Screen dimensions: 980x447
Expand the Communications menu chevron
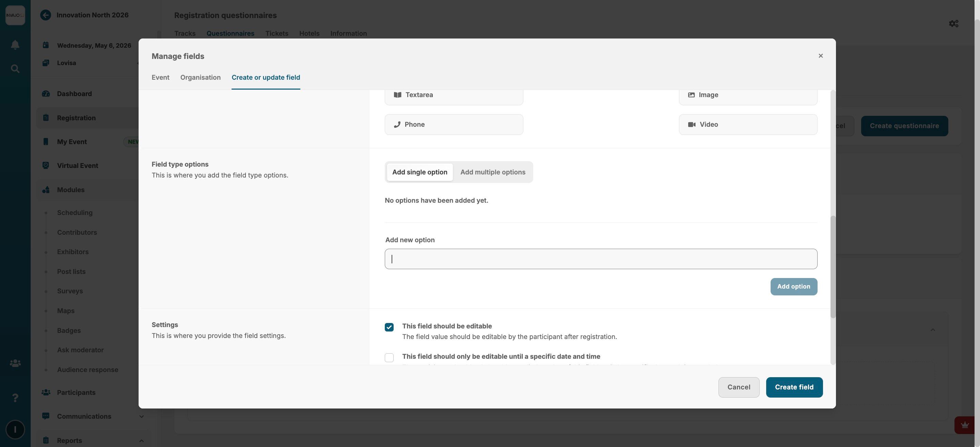click(141, 417)
